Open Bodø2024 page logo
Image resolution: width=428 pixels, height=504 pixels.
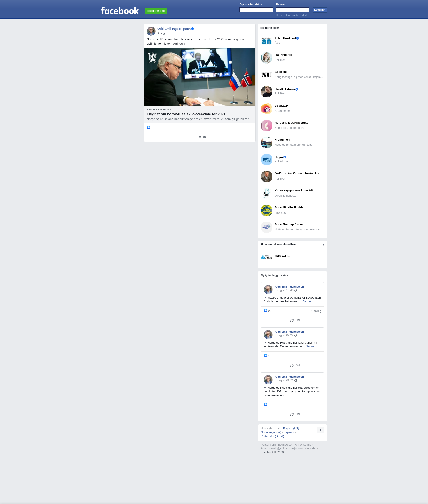266,108
